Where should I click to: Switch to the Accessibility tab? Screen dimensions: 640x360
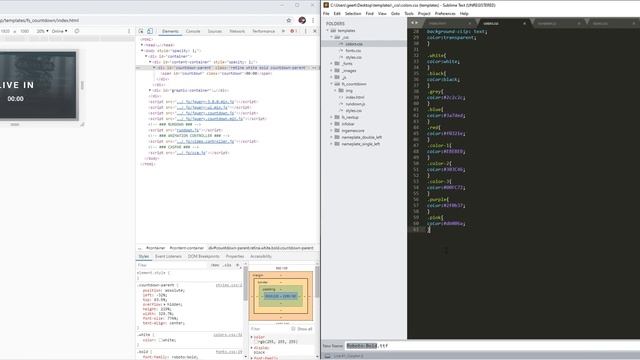pyautogui.click(x=261, y=256)
